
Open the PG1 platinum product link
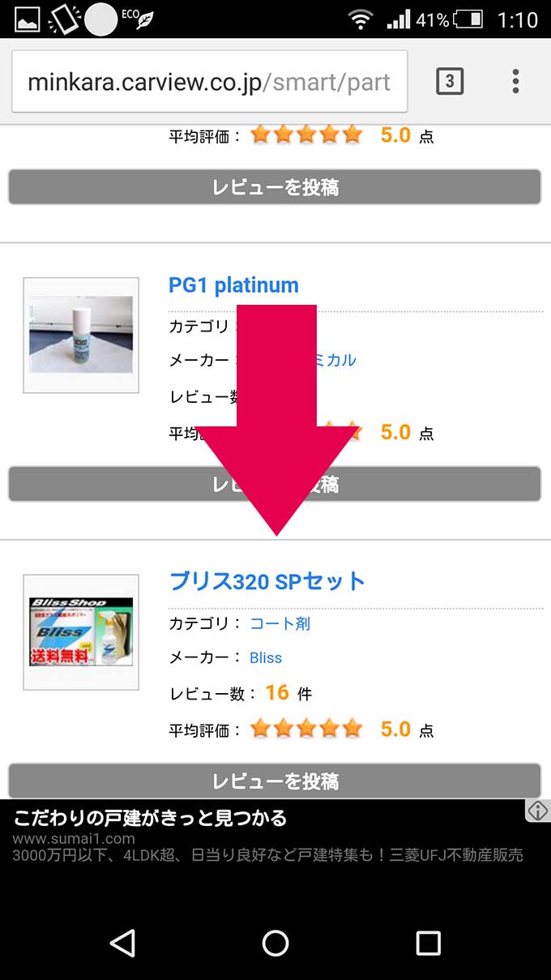pyautogui.click(x=233, y=285)
